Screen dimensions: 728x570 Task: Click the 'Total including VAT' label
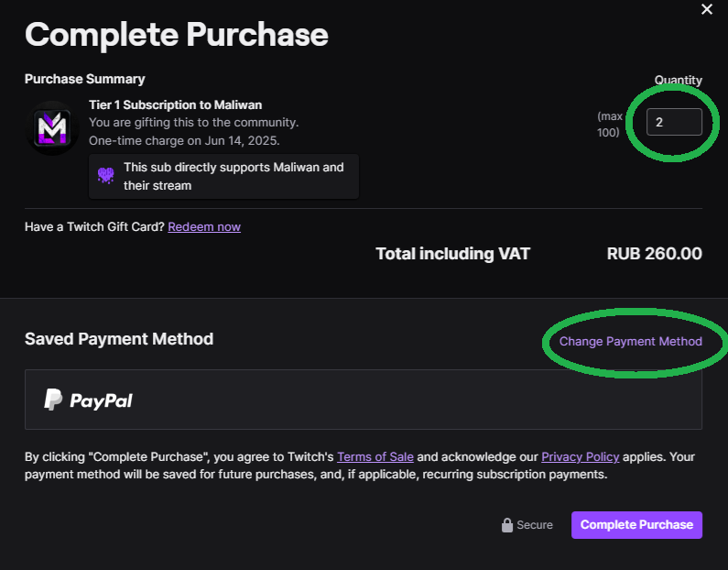point(452,254)
